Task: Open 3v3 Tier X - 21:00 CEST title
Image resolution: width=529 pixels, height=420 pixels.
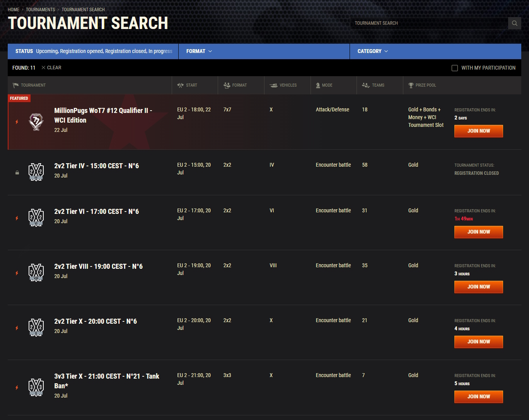Action: coord(107,381)
